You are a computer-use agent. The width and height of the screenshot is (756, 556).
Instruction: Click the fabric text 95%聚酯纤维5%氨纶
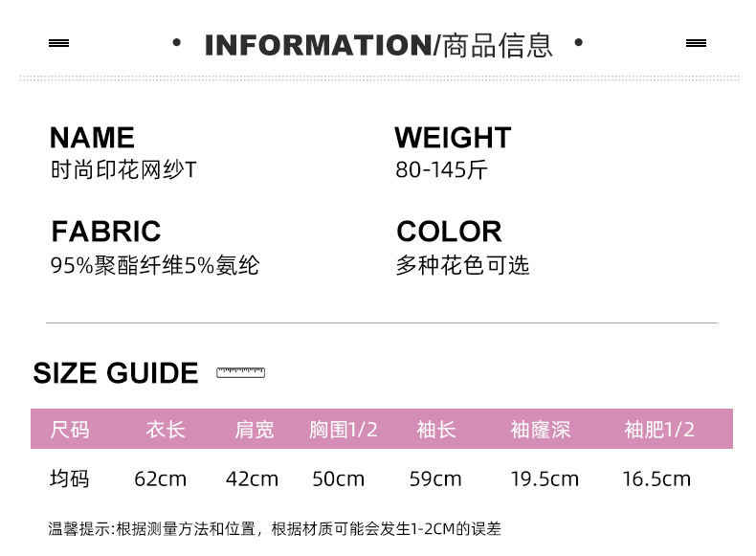154,265
